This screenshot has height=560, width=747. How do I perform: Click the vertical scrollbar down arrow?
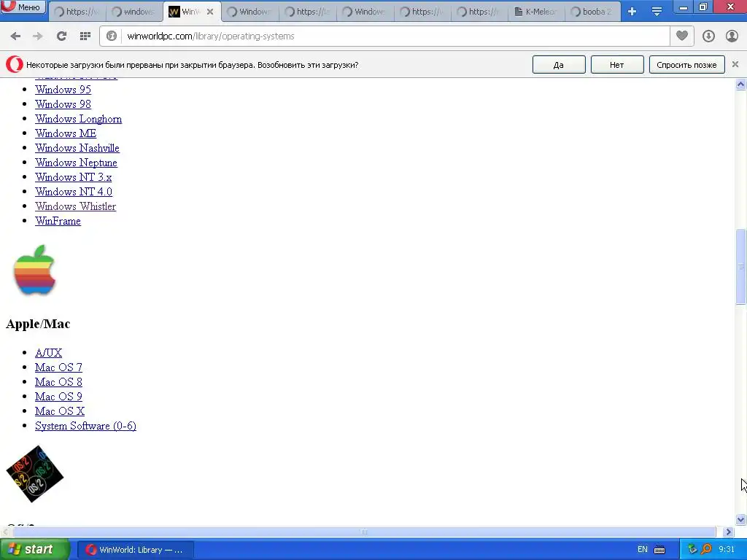[x=741, y=519]
